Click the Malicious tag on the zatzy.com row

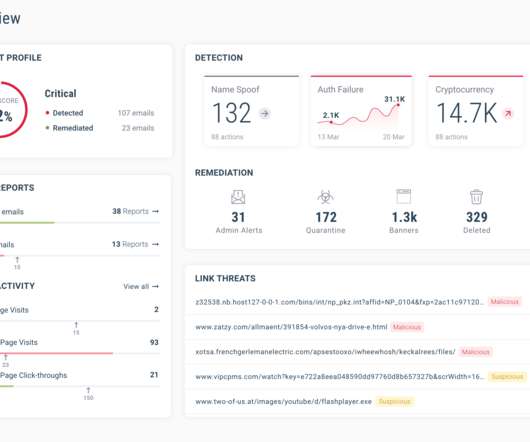[x=407, y=327]
